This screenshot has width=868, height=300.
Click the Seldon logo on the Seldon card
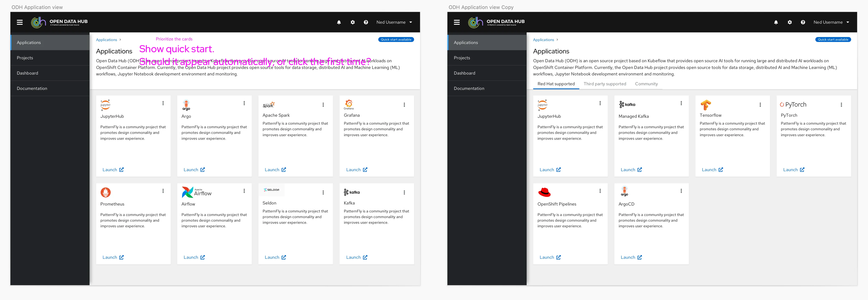point(271,190)
